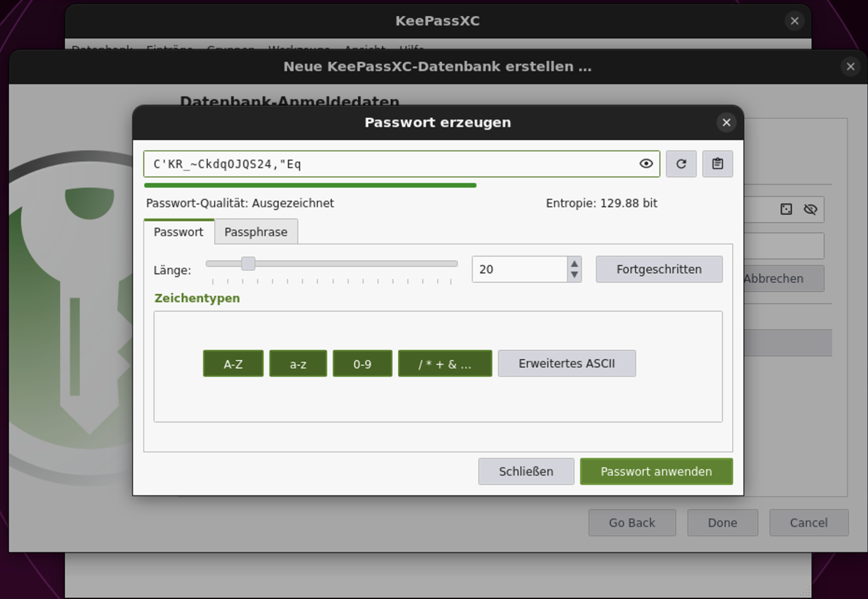Click the dice password generator icon
The image size is (868, 599).
pyautogui.click(x=786, y=209)
